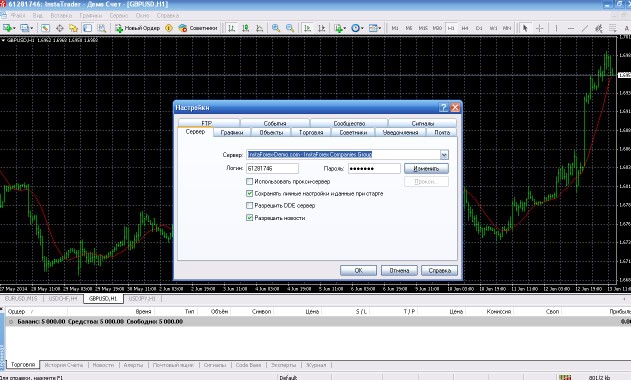
Task: Click OK in Настройки dialog
Action: (359, 271)
